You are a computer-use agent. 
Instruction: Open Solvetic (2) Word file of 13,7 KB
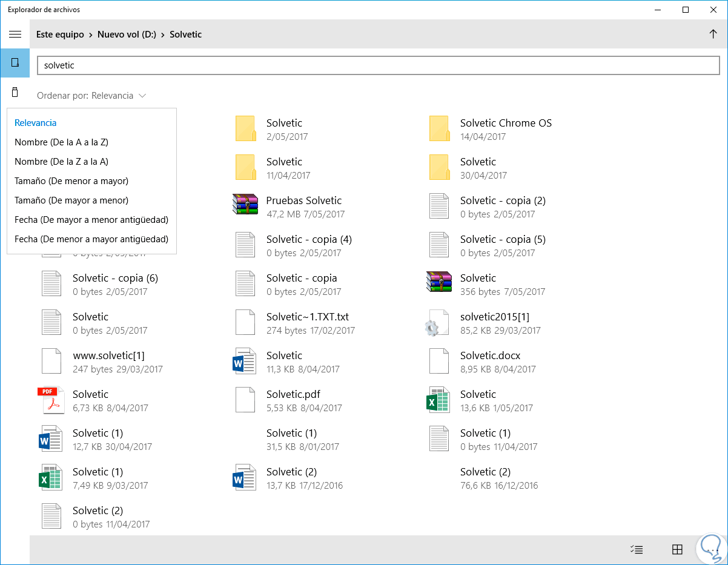point(245,478)
